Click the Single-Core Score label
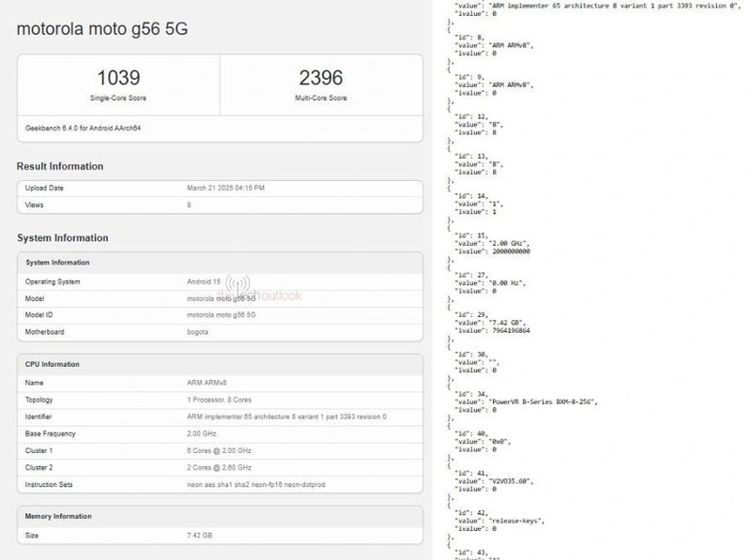The height and width of the screenshot is (560, 751). click(x=118, y=98)
